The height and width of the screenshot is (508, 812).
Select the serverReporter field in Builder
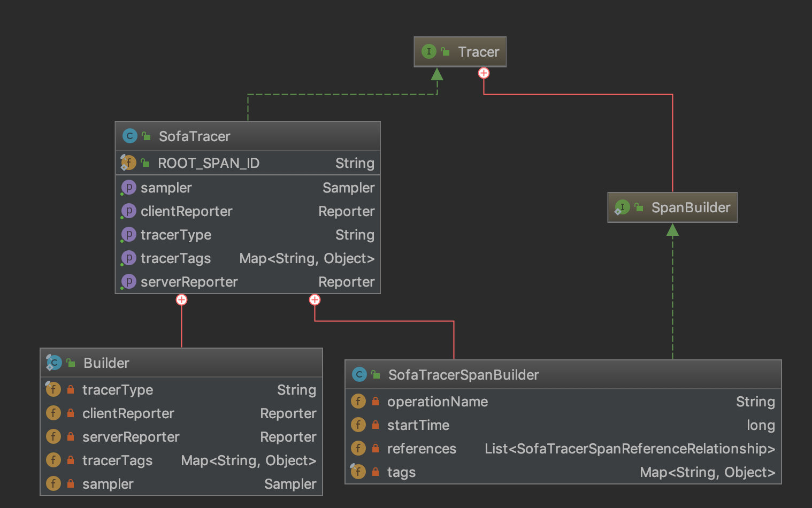pyautogui.click(x=131, y=437)
